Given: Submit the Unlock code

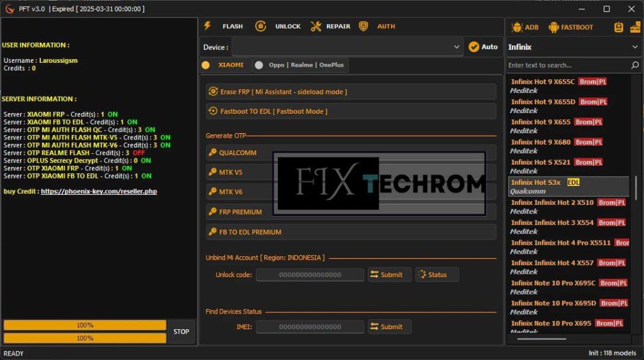Looking at the screenshot, I should 389,275.
